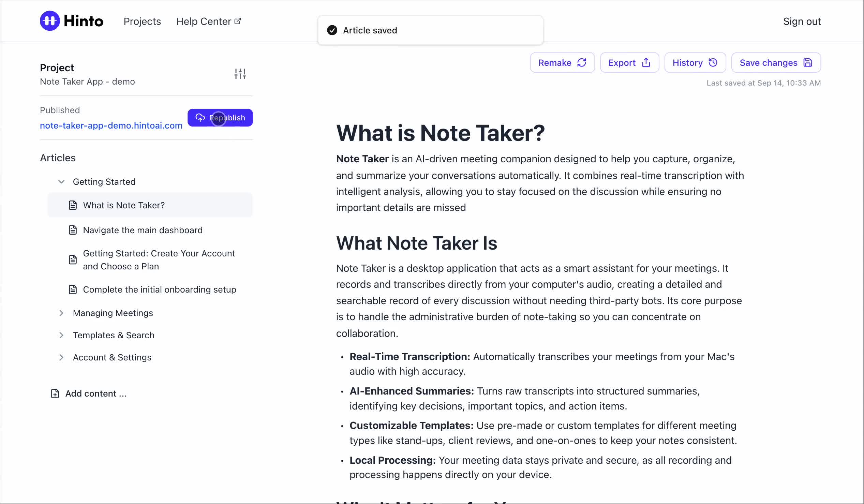Click the What is Note Taker? heading
The height and width of the screenshot is (504, 864).
click(440, 133)
